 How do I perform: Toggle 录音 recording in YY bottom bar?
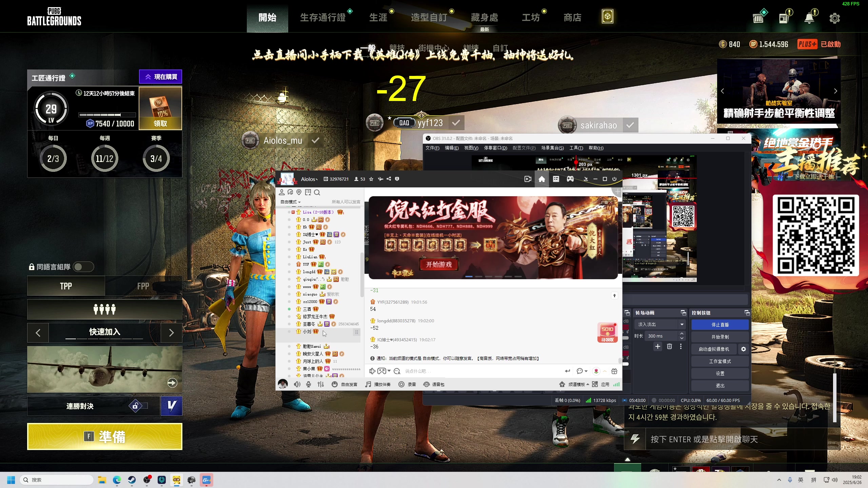click(x=407, y=384)
